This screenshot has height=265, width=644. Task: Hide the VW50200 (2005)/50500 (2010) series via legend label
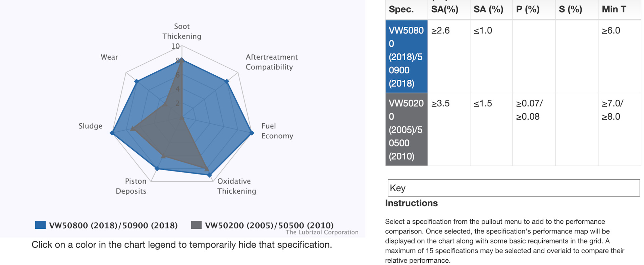pos(269,225)
